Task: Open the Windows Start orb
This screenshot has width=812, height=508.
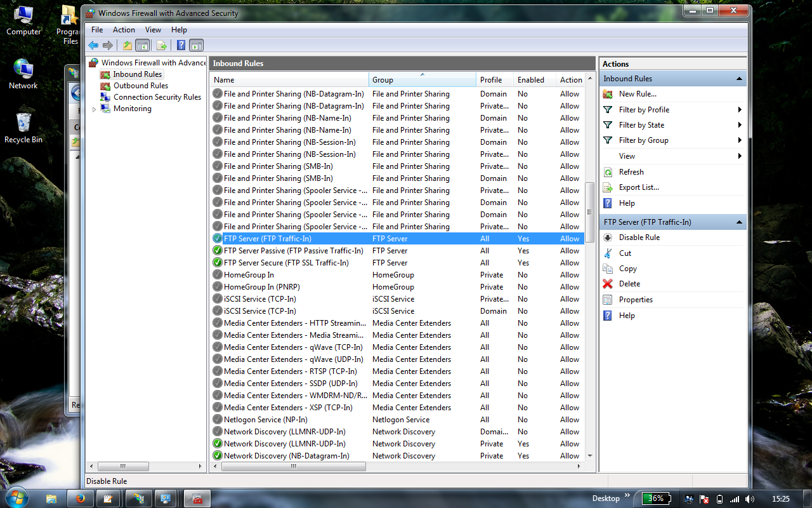Action: [x=17, y=497]
